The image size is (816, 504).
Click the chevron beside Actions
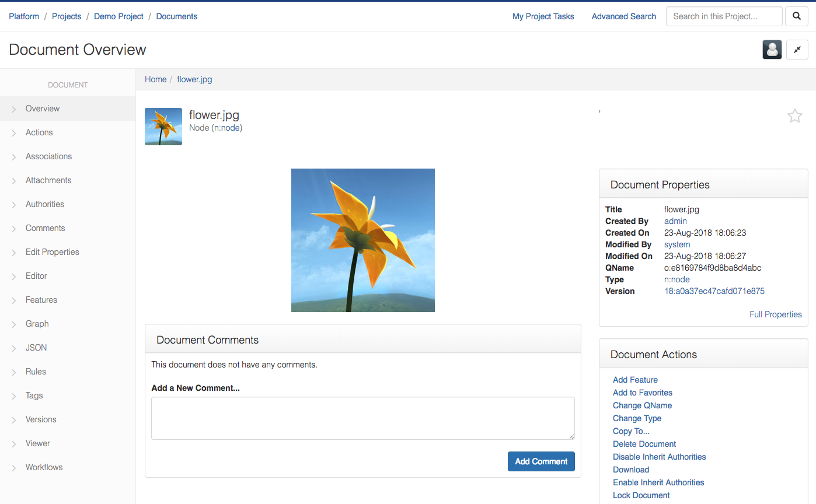14,133
